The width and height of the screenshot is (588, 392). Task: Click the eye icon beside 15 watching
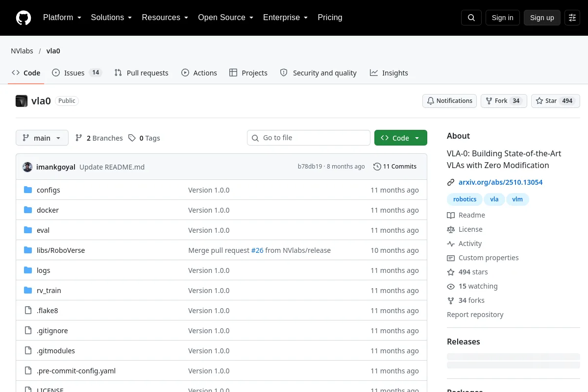(x=451, y=286)
